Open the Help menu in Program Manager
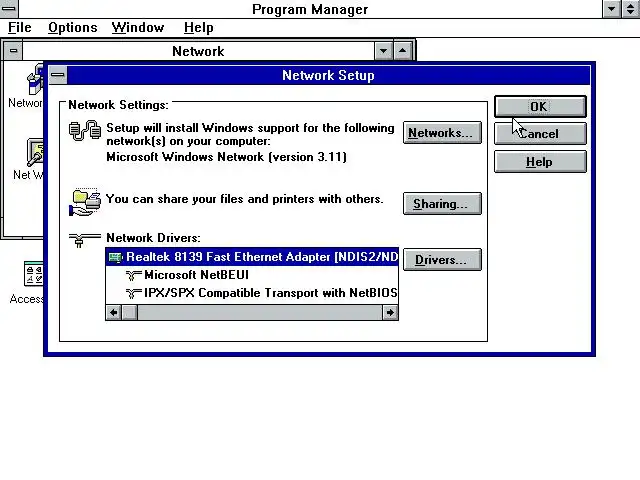Viewport: 640px width, 480px height. click(x=198, y=27)
